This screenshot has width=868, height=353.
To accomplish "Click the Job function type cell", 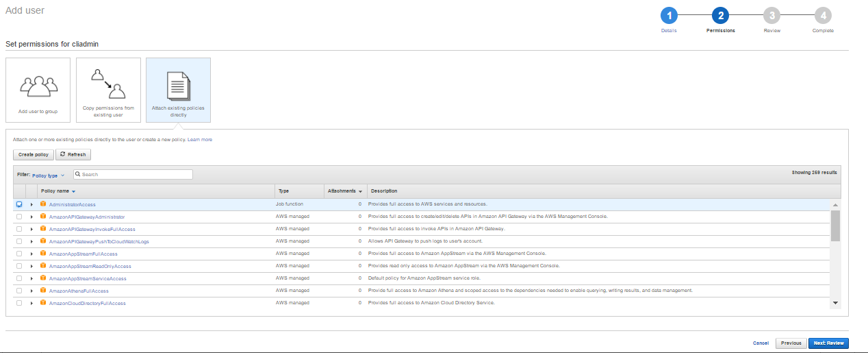I will [290, 204].
